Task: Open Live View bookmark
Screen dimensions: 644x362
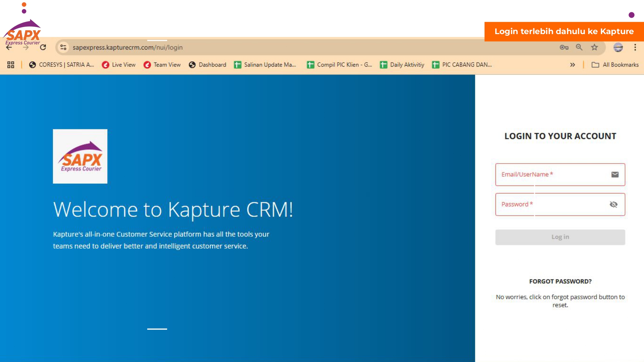Action: [118, 65]
